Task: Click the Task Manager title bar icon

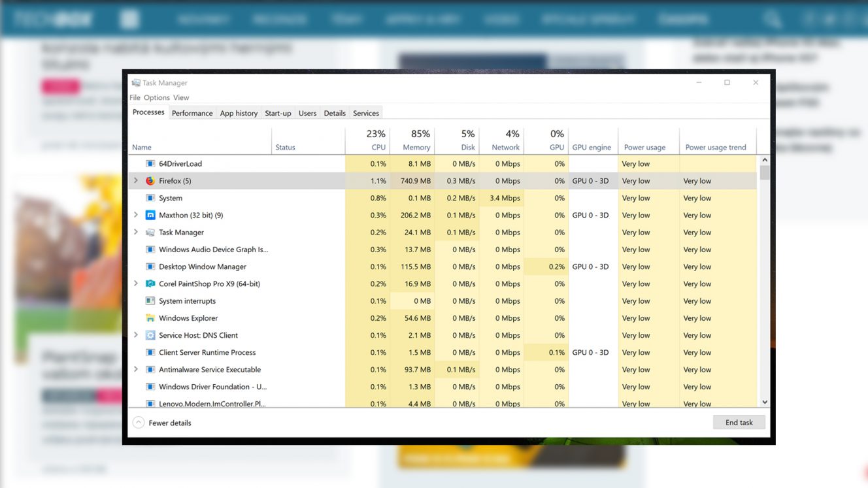Action: (136, 83)
